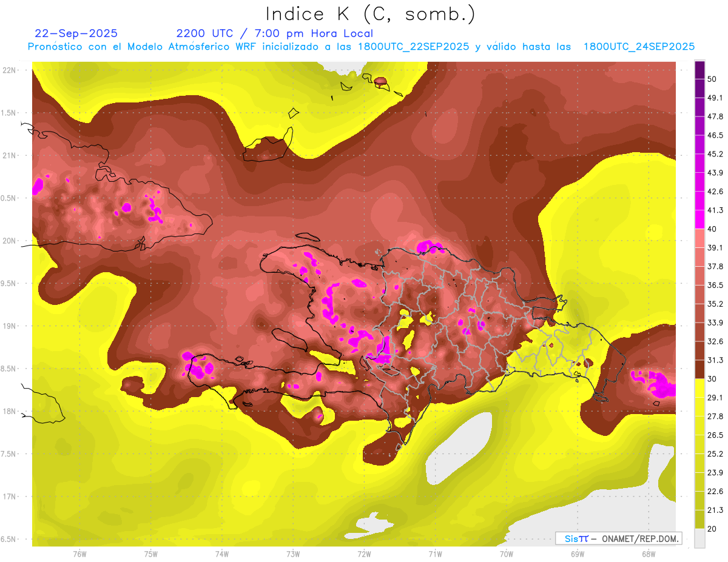728x562 pixels.
Task: Click the legend value '45.2'
Action: 715,154
